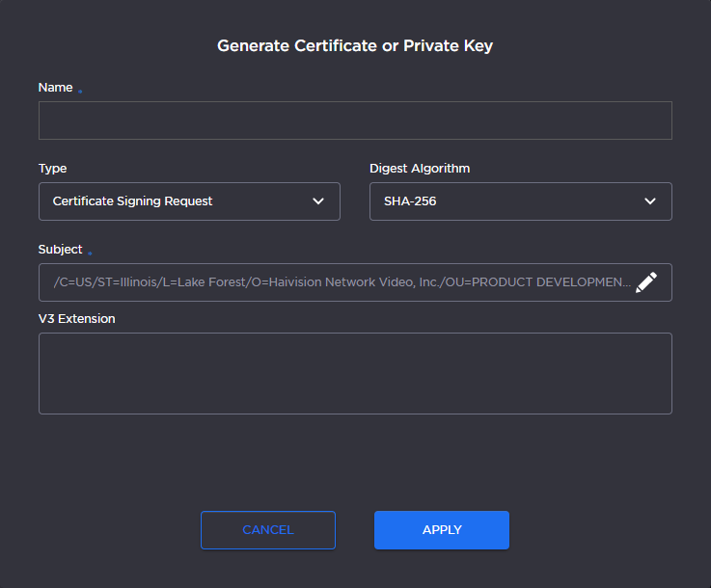This screenshot has height=588, width=711.
Task: Select the Certificate Signing Request value text
Action: point(132,201)
